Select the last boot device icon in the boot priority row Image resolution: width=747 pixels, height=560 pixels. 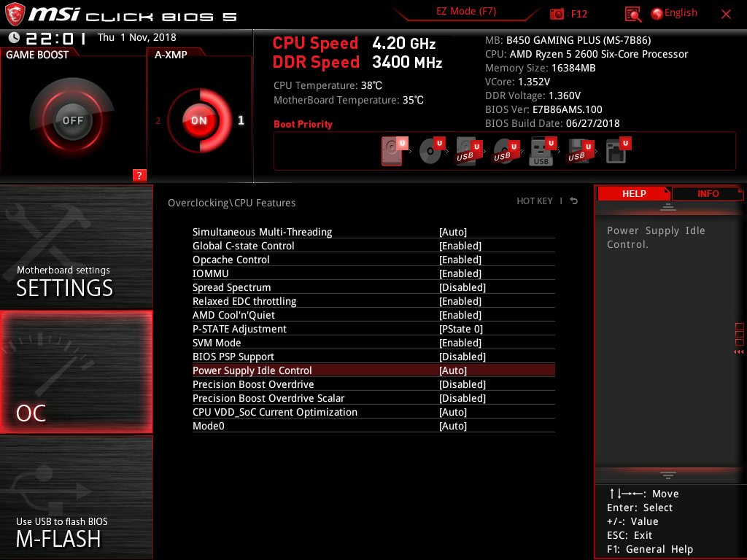pos(618,151)
